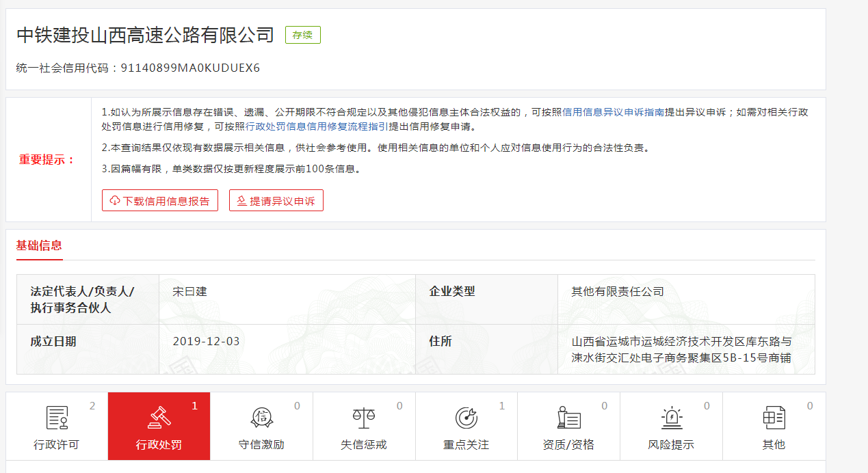
Task: Open the 行政许可 tab label
Action: (57, 444)
